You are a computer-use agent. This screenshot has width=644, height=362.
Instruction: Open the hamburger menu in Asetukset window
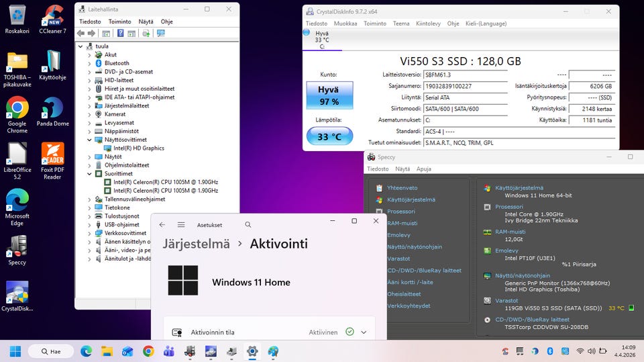181,224
